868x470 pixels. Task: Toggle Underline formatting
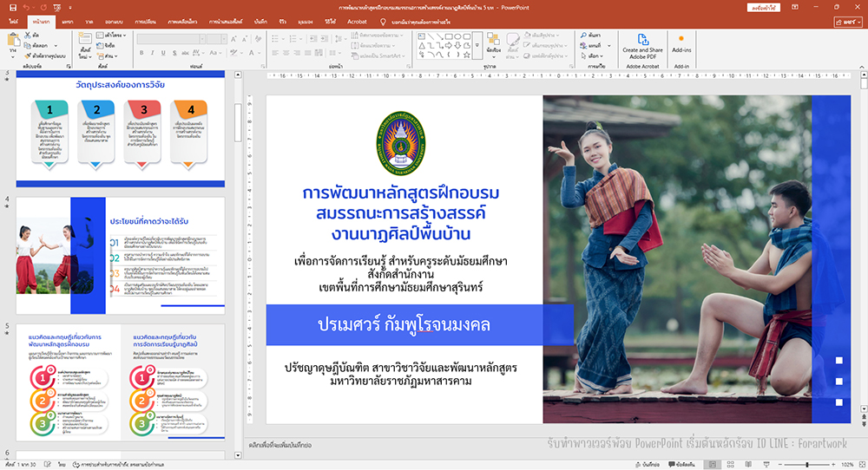click(x=163, y=53)
